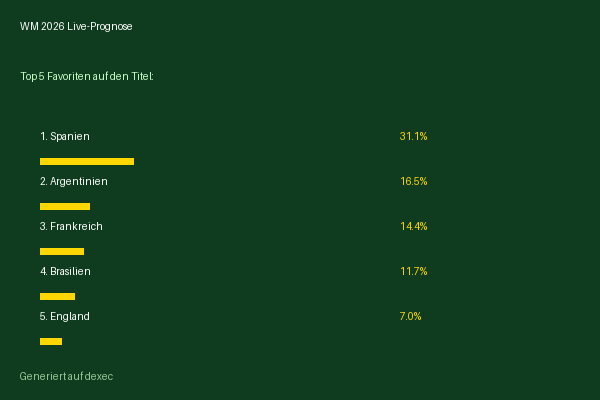Select the 2. Argentinien entry
Screen dimensions: 600x400
click(73, 181)
